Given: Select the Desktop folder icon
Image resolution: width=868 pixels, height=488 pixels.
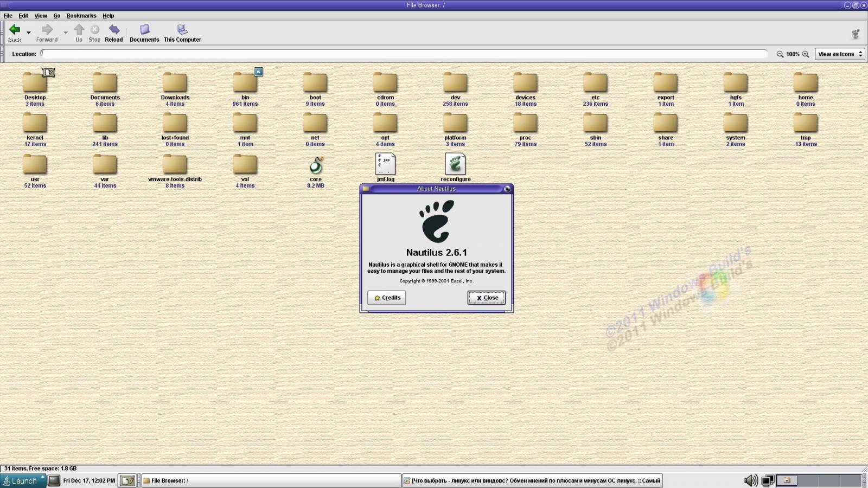Looking at the screenshot, I should click(35, 82).
